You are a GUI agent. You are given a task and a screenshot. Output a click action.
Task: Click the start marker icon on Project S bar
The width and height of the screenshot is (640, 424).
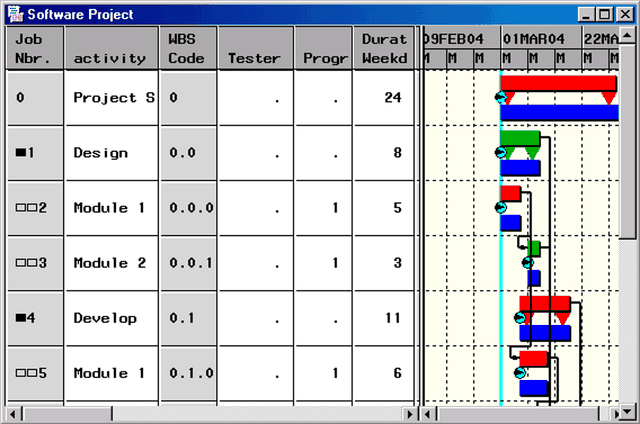[x=500, y=97]
